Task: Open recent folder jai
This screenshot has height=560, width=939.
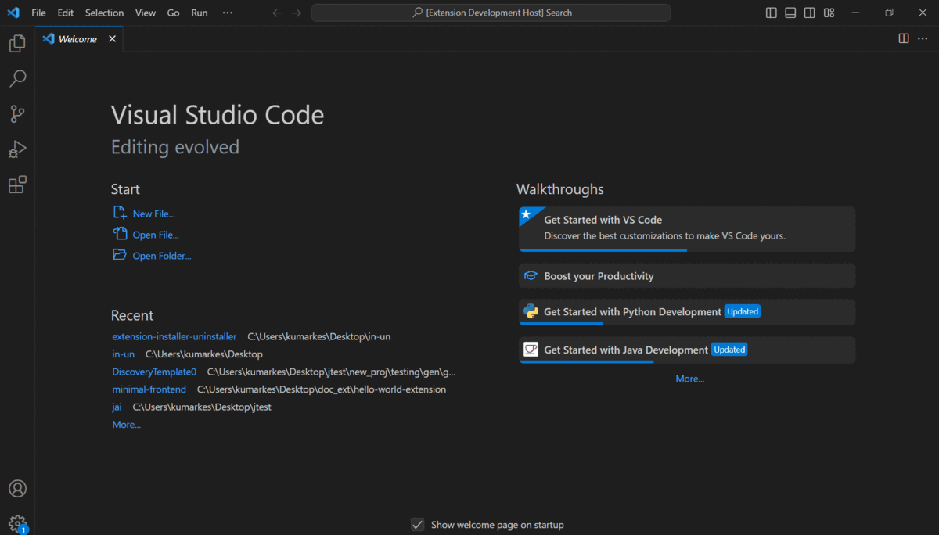Action: pos(117,407)
